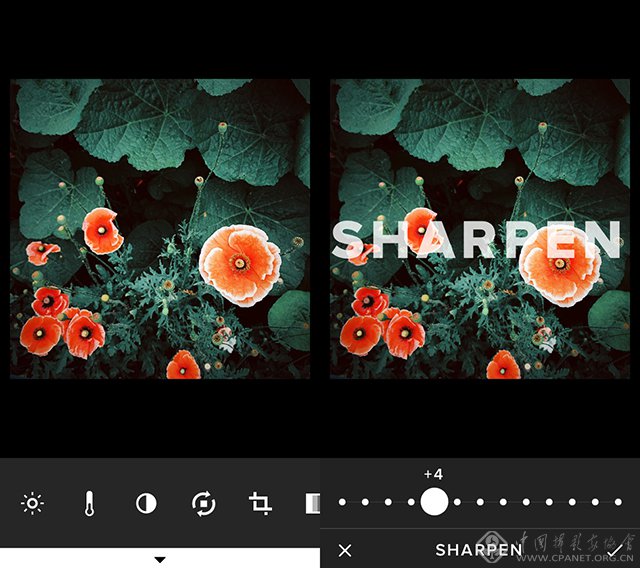
Task: Open the Temperature thermometer tool
Action: [x=89, y=503]
